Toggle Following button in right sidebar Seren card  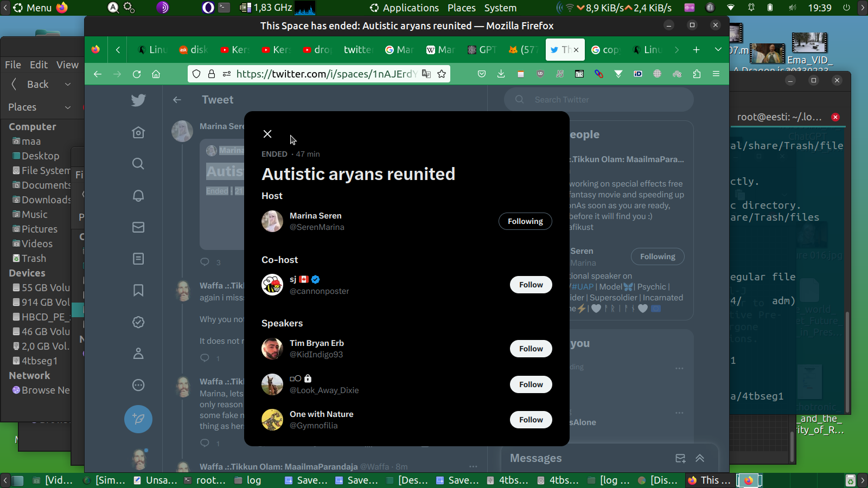coord(658,256)
